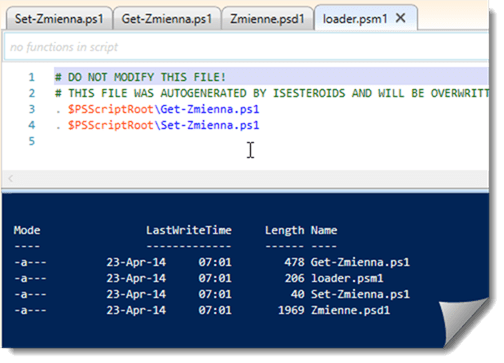Click line number 3 in the gutter

pos(32,109)
